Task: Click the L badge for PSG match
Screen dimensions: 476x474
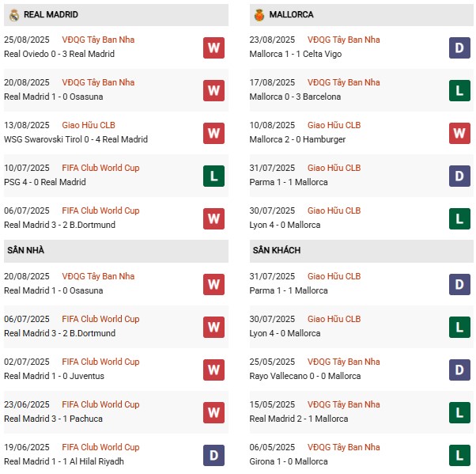Action: (213, 176)
